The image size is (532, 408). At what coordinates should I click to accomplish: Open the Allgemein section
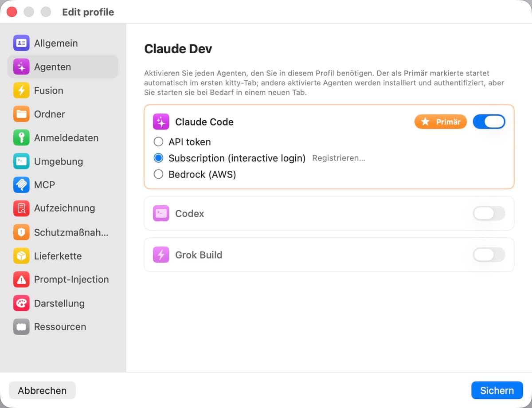pos(63,43)
